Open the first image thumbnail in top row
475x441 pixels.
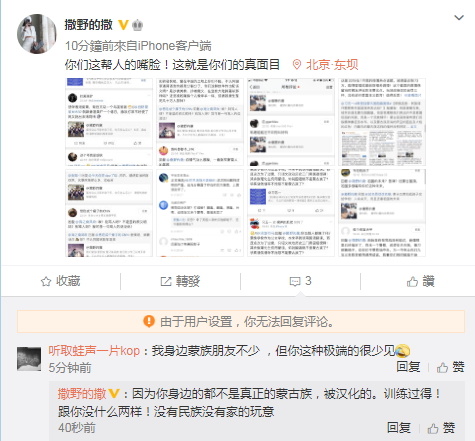[x=109, y=122]
